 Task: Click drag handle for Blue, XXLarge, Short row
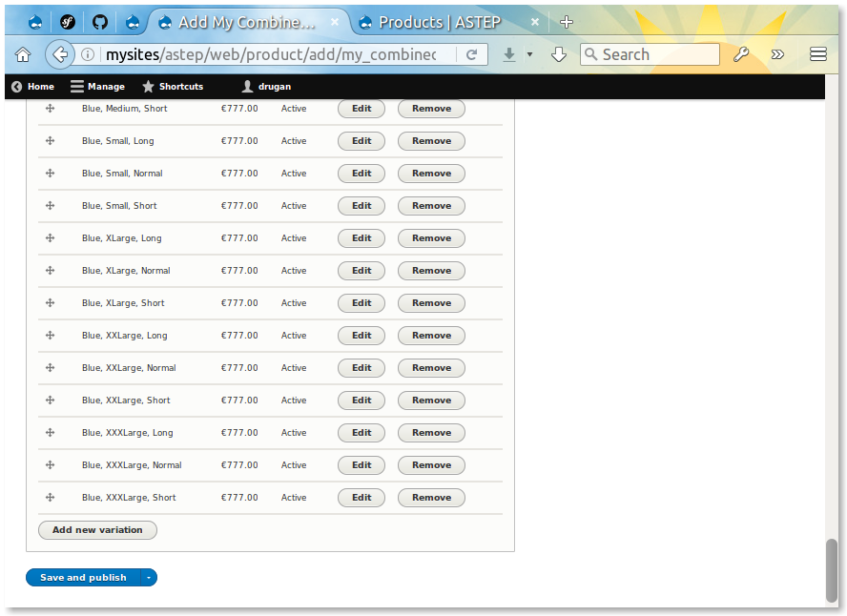pyautogui.click(x=51, y=400)
